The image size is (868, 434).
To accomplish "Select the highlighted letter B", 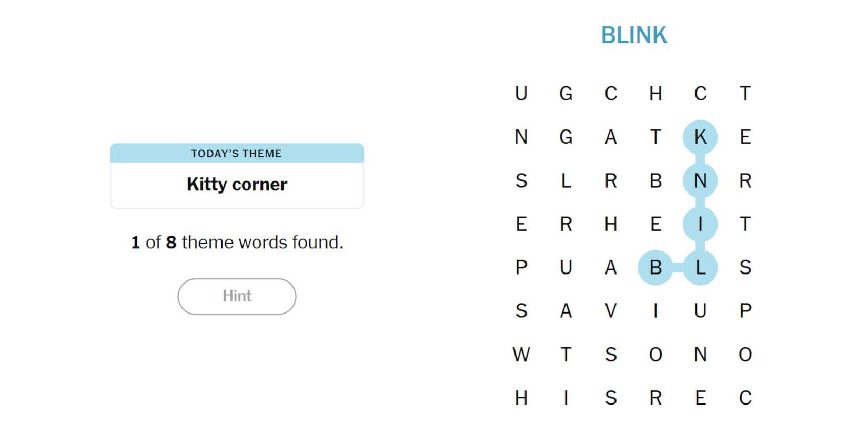I will [x=655, y=267].
